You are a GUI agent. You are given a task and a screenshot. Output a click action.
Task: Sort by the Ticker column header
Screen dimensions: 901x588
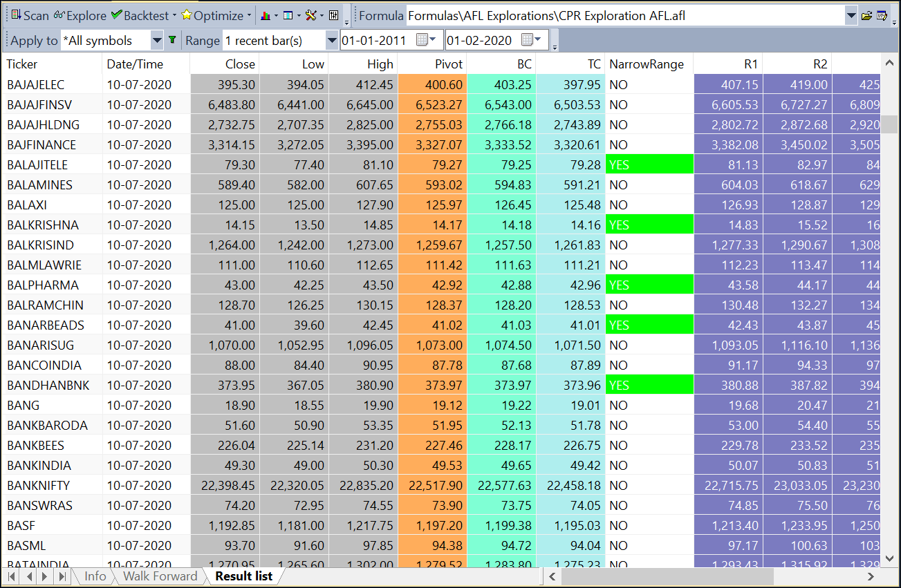[52, 64]
